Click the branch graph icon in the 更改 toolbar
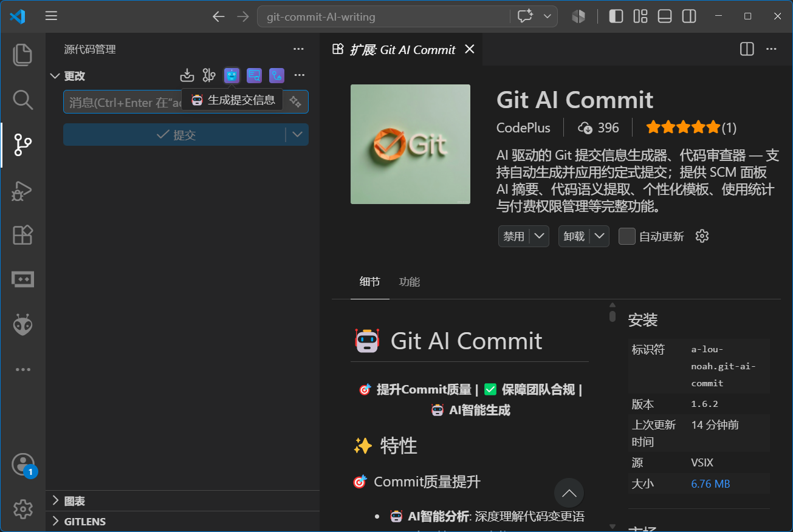Screen dimensions: 793x532 pos(209,75)
